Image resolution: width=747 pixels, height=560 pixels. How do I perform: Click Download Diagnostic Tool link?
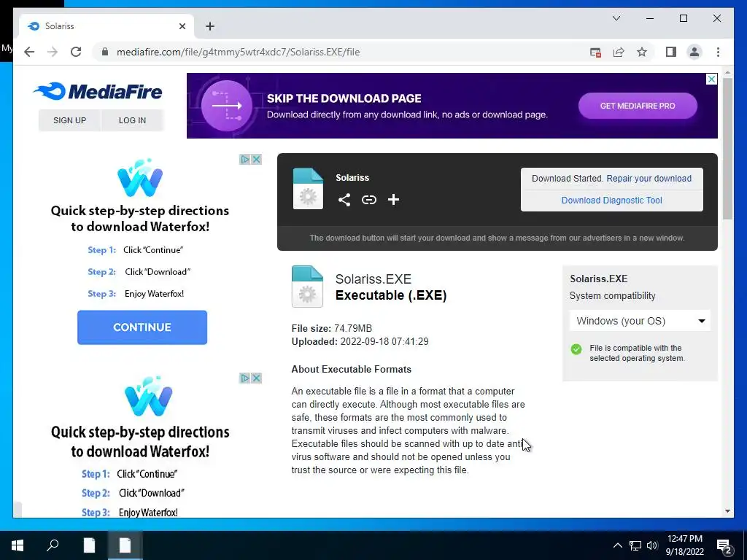click(x=612, y=201)
